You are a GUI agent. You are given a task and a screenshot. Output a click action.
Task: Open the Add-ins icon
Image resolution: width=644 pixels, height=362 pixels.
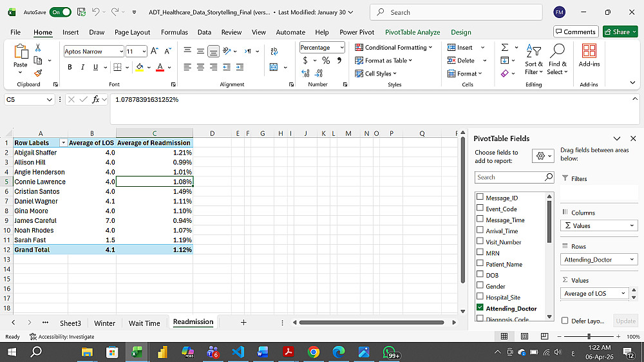589,55
